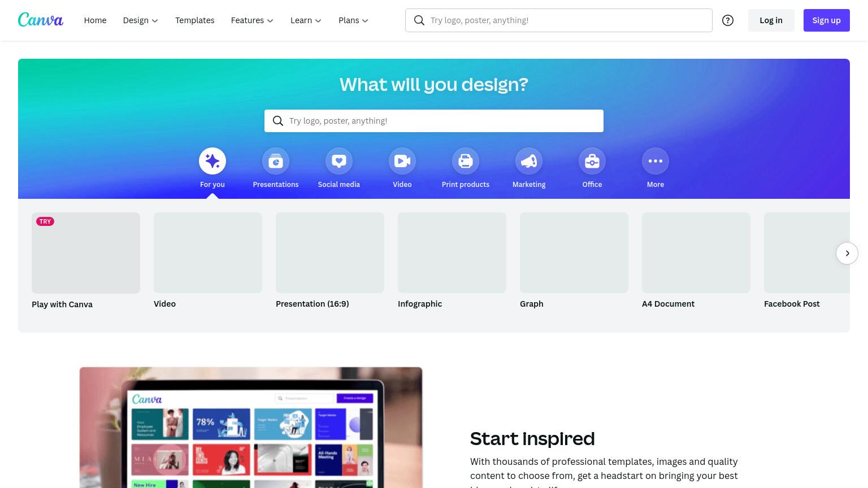The width and height of the screenshot is (868, 488).
Task: Go to Home in the navigation
Action: (x=95, y=20)
